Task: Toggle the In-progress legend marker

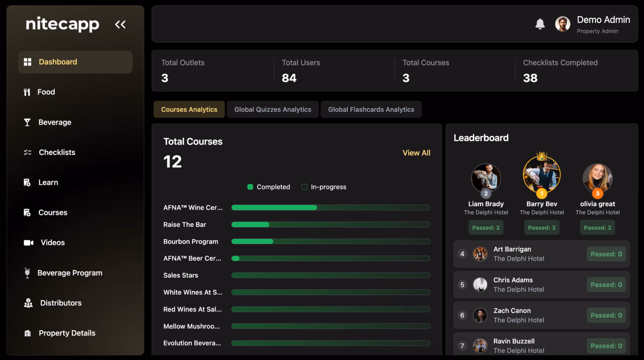Action: pos(304,187)
